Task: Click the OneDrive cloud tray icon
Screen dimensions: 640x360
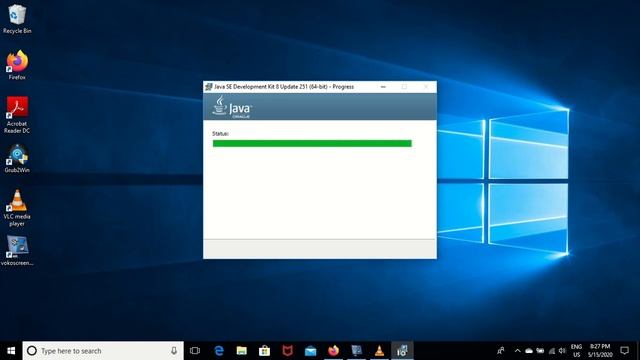Action: pos(529,351)
